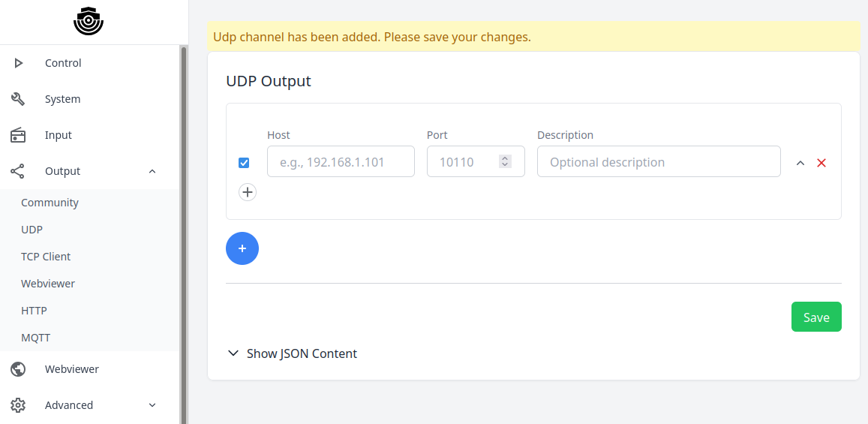Toggle the UDP channel enabled checkbox
Screen dimensions: 868x424
[244, 163]
